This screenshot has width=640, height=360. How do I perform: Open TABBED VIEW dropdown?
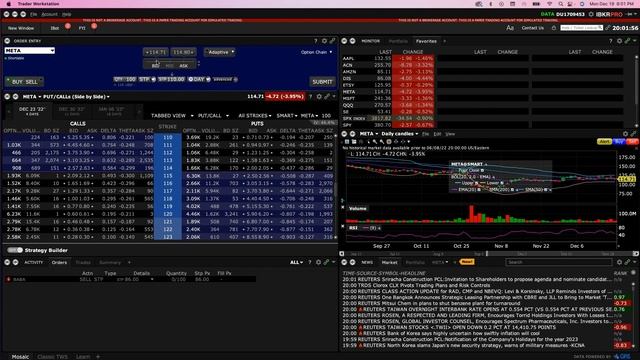[172, 116]
